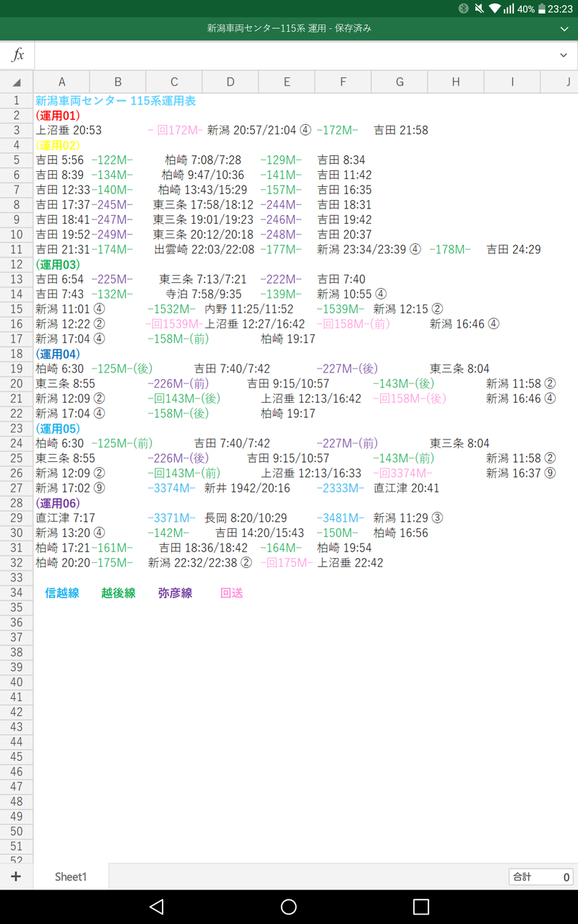Tap the Android recent apps square button

(x=421, y=907)
